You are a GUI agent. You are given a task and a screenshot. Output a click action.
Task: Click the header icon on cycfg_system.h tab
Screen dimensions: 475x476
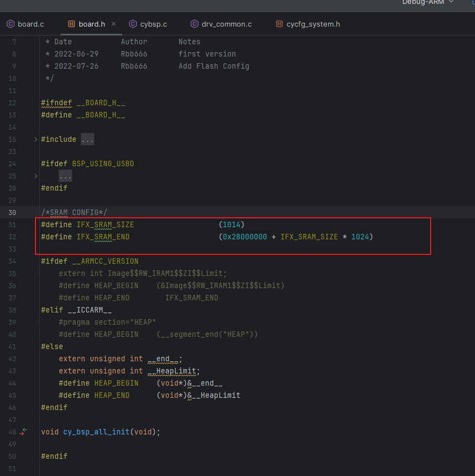(x=278, y=24)
